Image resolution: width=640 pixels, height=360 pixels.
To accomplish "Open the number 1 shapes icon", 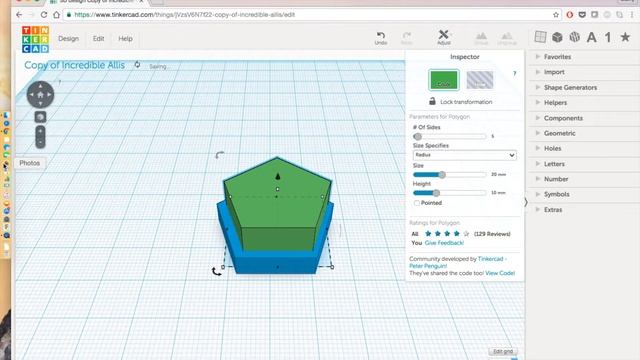I will pyautogui.click(x=608, y=38).
